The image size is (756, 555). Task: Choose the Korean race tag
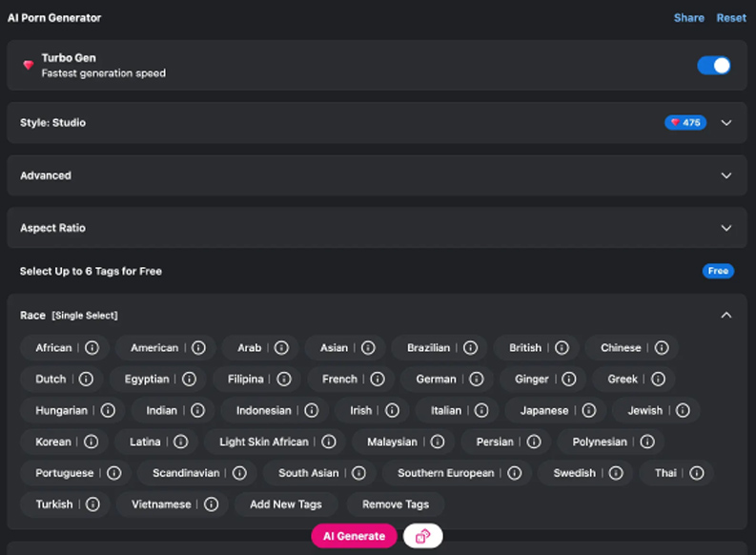coord(53,442)
